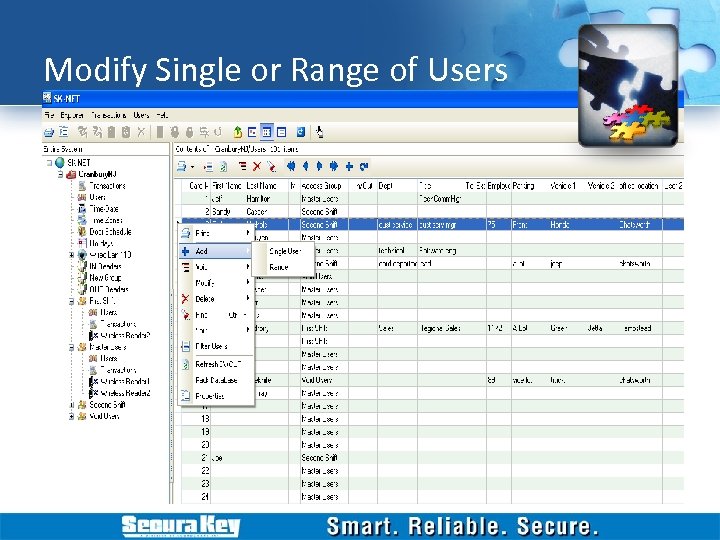Select Wireless Reader1 under Master Users
The image size is (720, 540).
pyautogui.click(x=125, y=381)
